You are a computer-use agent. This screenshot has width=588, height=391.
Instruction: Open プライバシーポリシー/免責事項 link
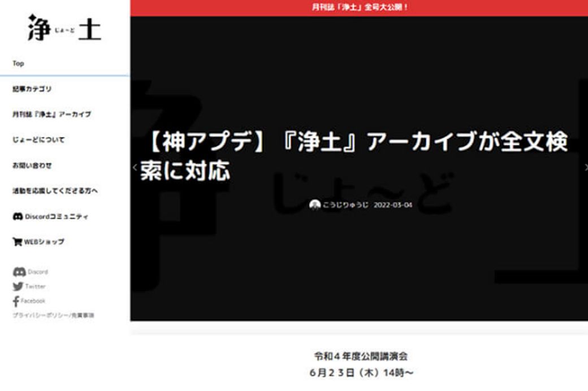click(53, 315)
